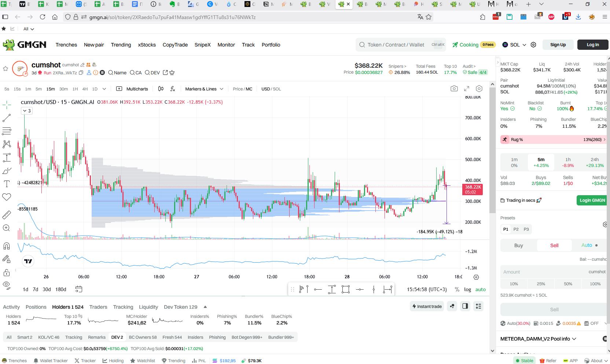
Task: Expand chart to fullscreen
Action: click(467, 89)
